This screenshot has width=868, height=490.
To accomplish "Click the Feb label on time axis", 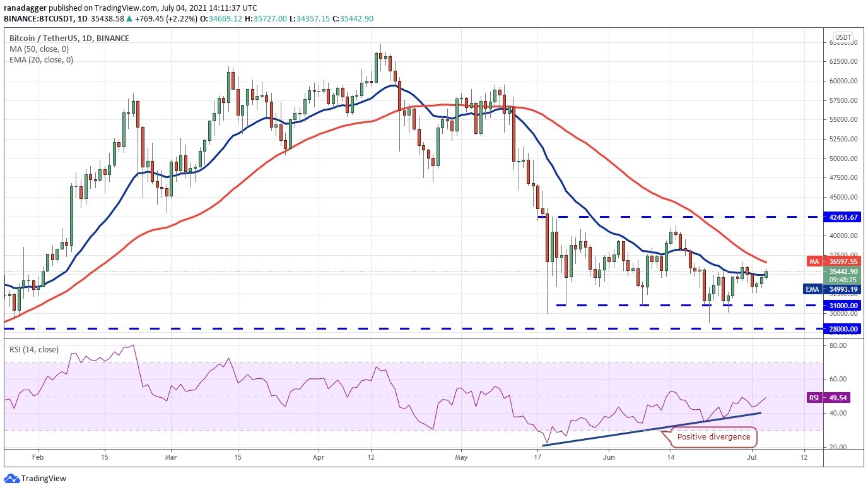I will coord(37,456).
